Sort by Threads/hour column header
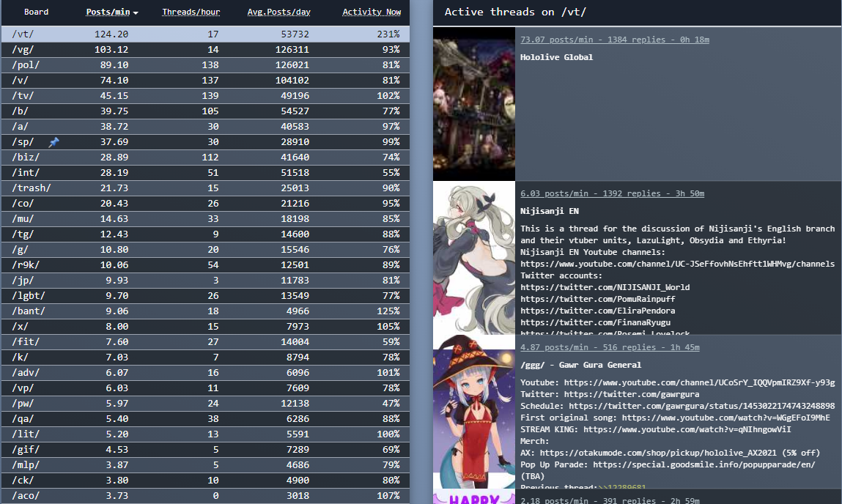 click(x=191, y=12)
